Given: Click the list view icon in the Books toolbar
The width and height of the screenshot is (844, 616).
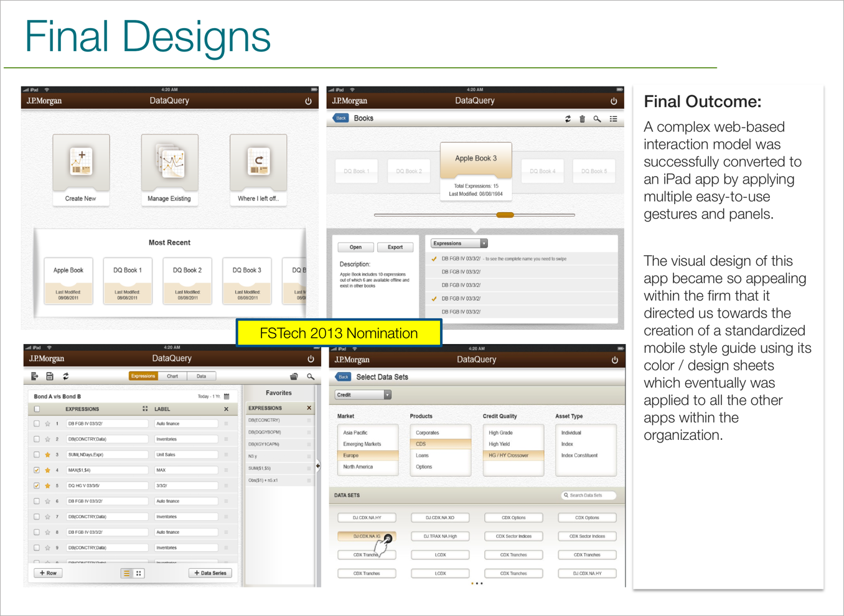Looking at the screenshot, I should tap(614, 119).
